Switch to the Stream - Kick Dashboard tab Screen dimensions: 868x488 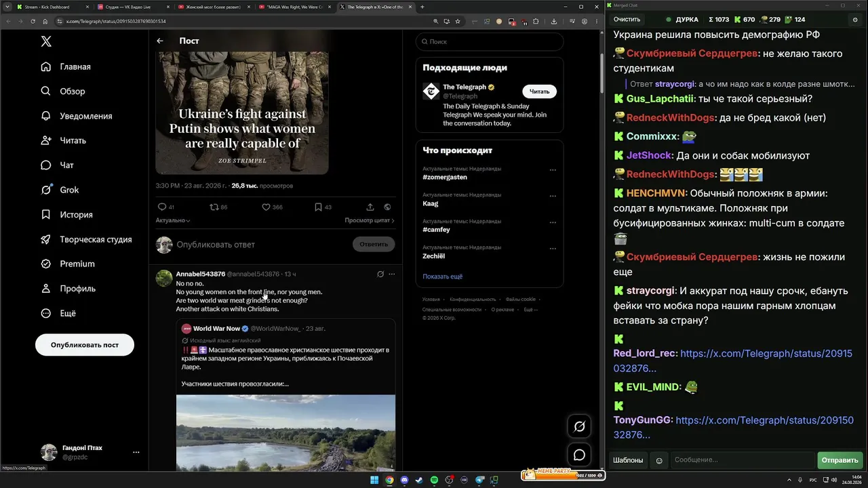tap(51, 7)
